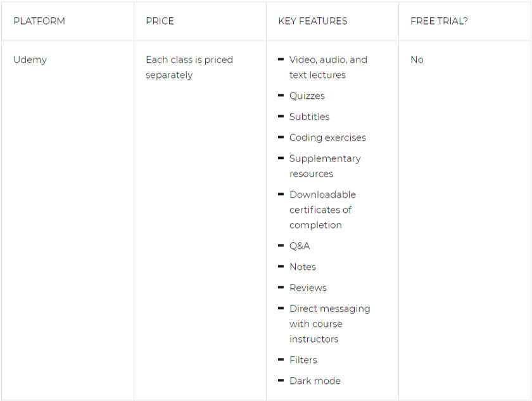The image size is (532, 401).
Task: Click the bullet beside Filters
Action: point(281,360)
